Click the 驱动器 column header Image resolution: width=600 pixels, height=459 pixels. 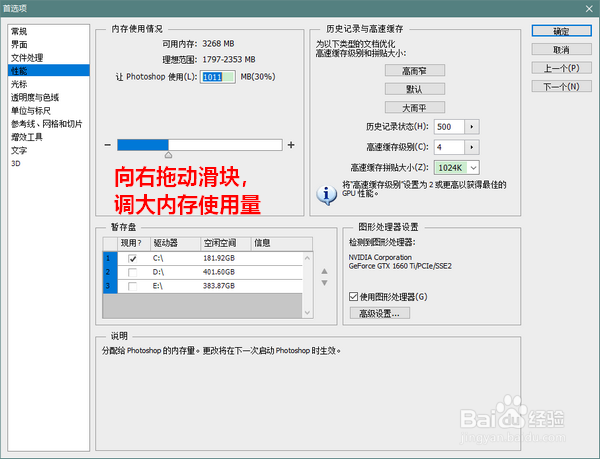pos(176,243)
